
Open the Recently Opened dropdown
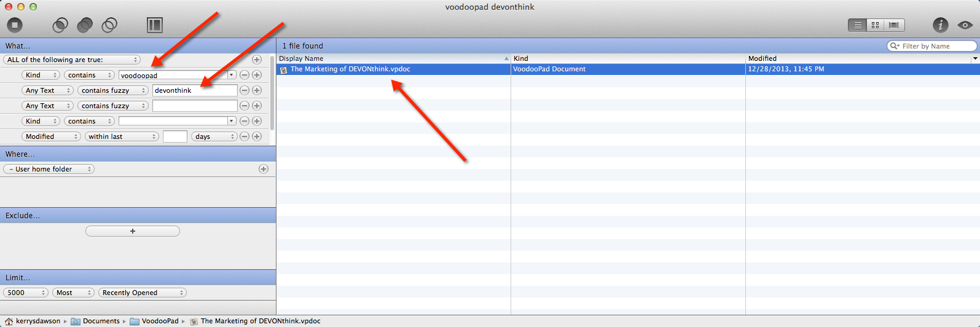tap(143, 293)
